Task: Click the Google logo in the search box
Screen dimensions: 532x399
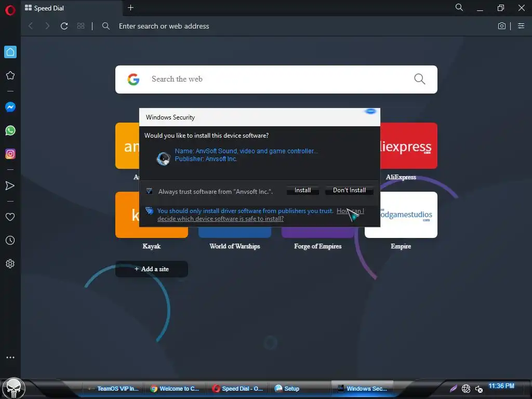Action: click(134, 79)
